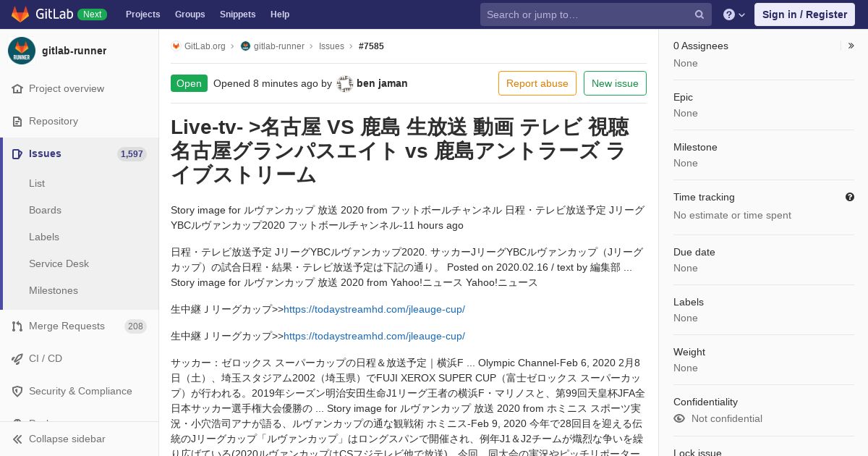
Task: Open the help question-mark dropdown
Action: (x=734, y=14)
